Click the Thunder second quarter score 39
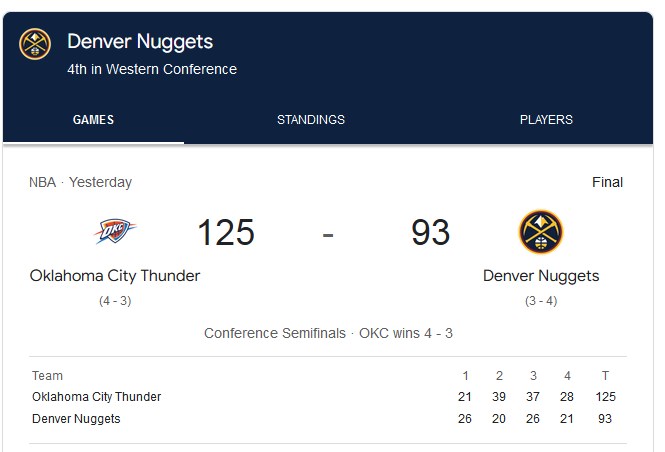Screen dimensions: 665x452 pyautogui.click(x=499, y=397)
